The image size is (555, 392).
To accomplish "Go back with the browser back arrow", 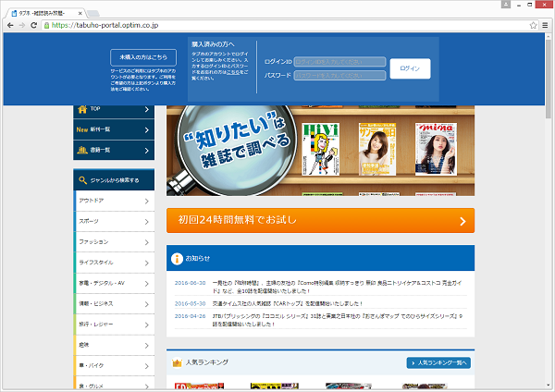I will click(x=10, y=25).
